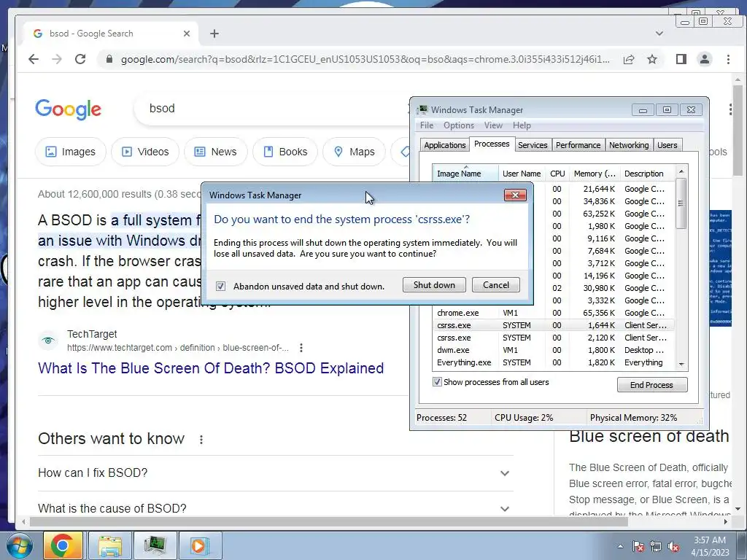This screenshot has height=560, width=747.
Task: Filter results by Maps
Action: (354, 152)
